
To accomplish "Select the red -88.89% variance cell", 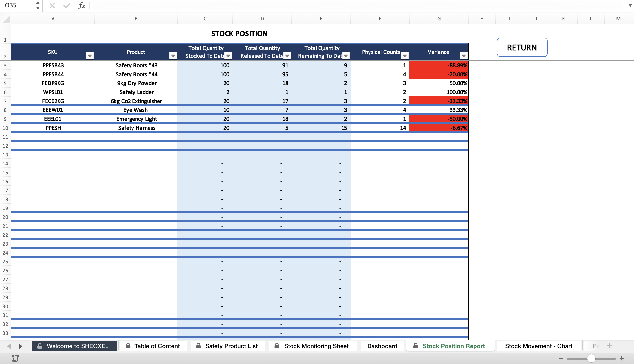I will pos(439,65).
